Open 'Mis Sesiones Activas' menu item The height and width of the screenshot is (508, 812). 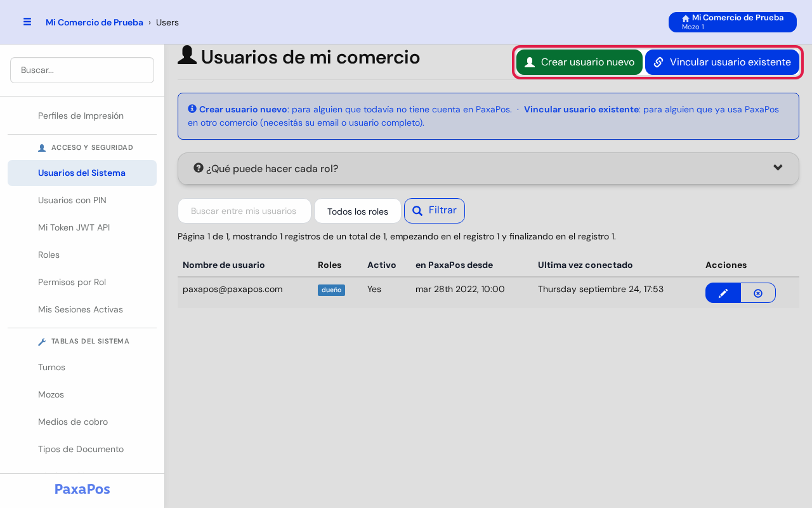coord(81,309)
